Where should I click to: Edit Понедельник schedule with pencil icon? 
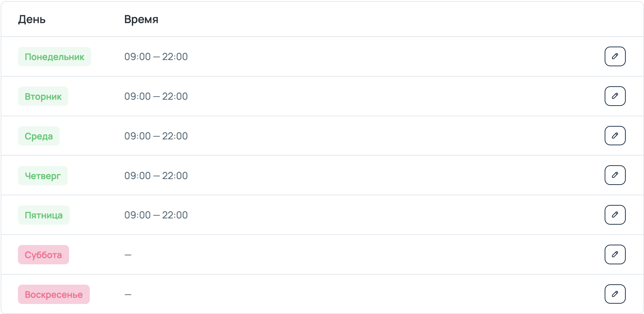[615, 56]
